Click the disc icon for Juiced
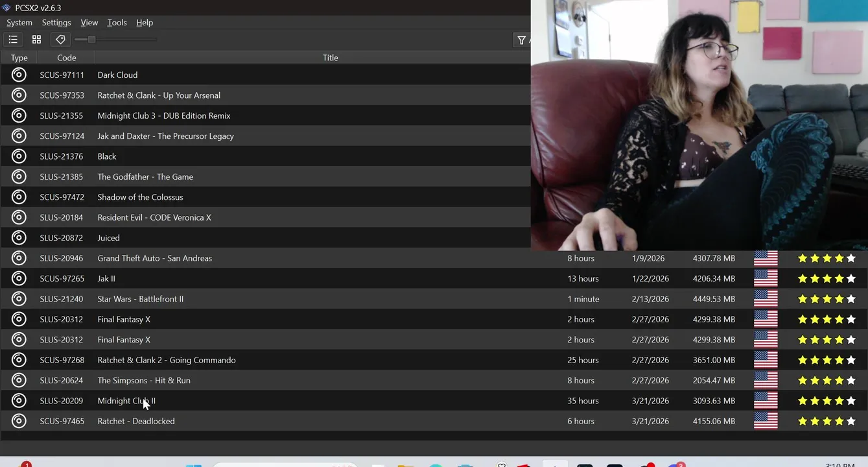868x467 pixels. click(x=19, y=238)
